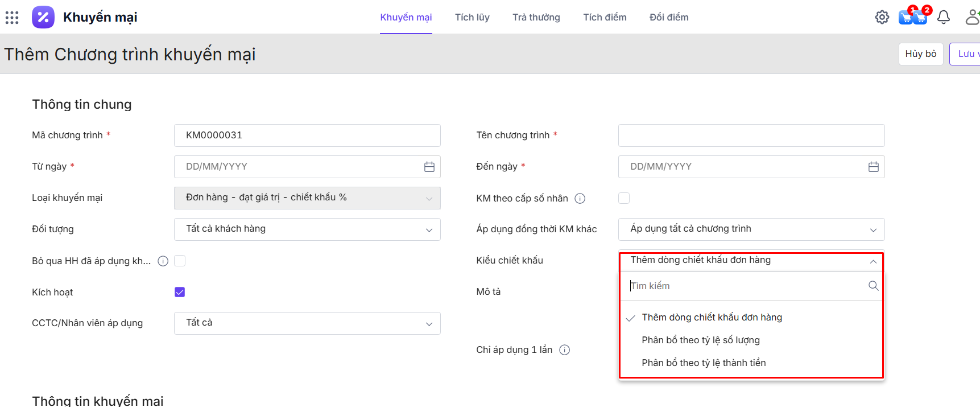Open the settings gear icon
This screenshot has height=407, width=980.
pos(882,17)
